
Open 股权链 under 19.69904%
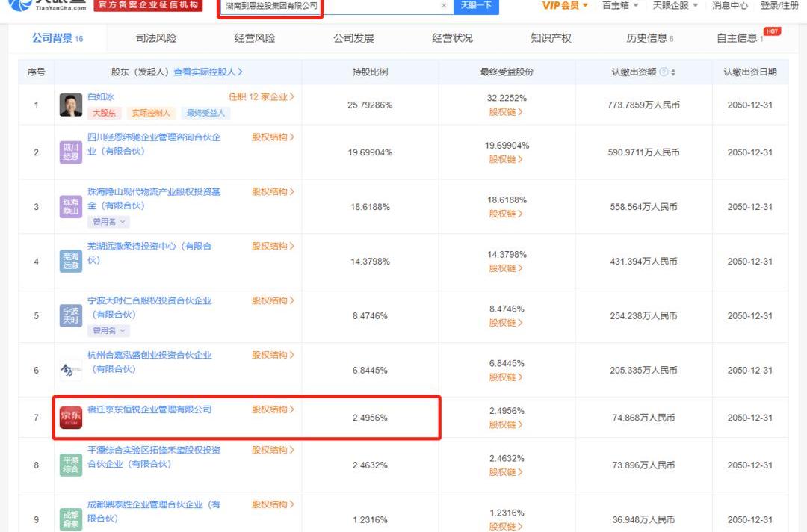click(506, 159)
